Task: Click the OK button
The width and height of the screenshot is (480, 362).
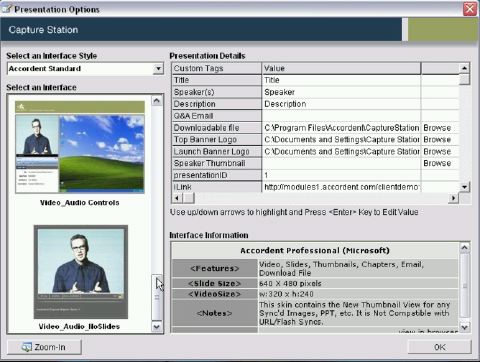Action: tap(439, 347)
